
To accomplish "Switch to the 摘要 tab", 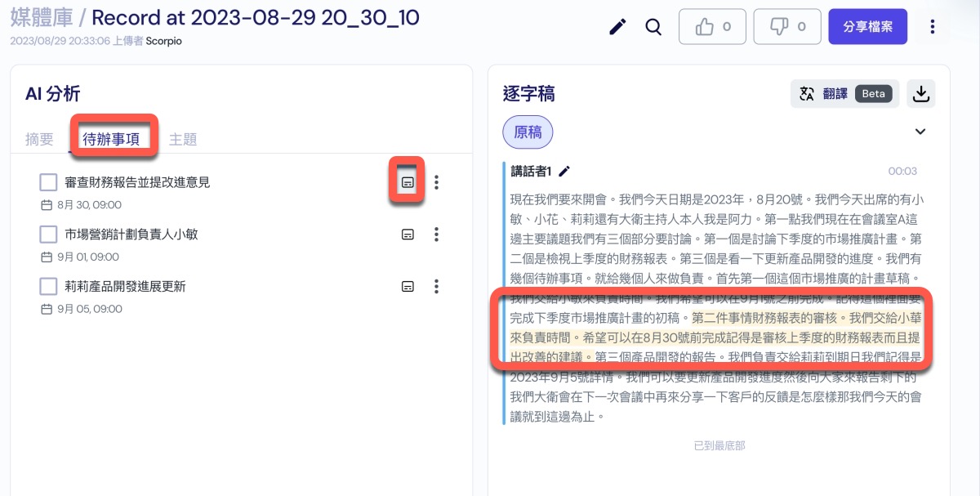I will pos(39,139).
